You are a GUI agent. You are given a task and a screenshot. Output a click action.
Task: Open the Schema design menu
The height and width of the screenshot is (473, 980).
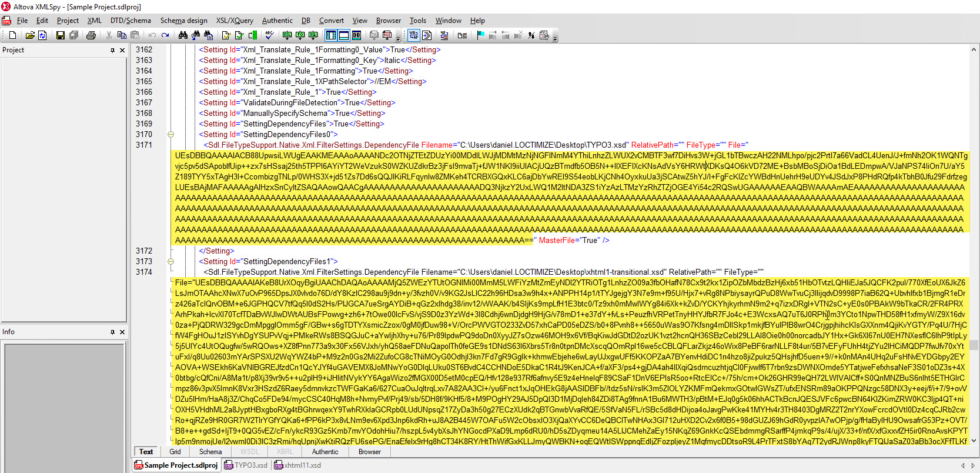click(184, 21)
